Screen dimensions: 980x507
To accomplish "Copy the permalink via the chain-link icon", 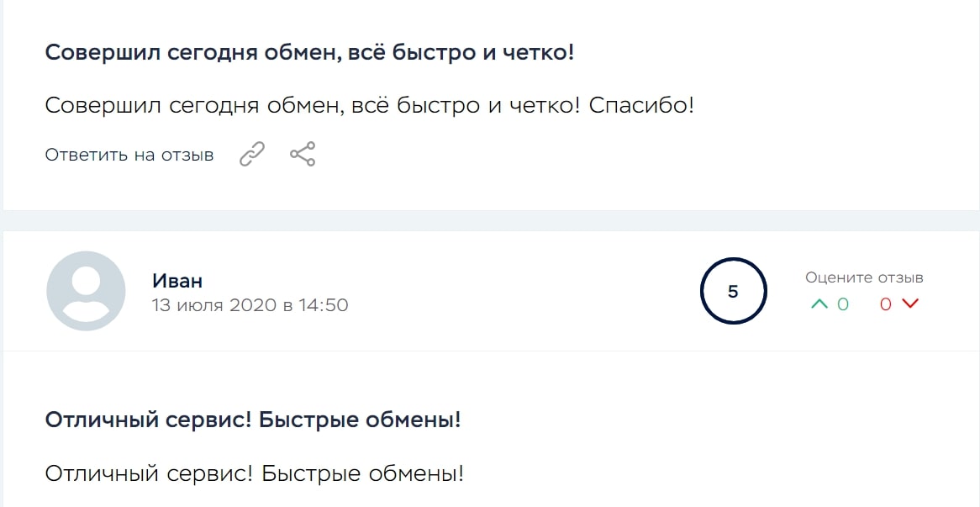I will click(x=252, y=155).
